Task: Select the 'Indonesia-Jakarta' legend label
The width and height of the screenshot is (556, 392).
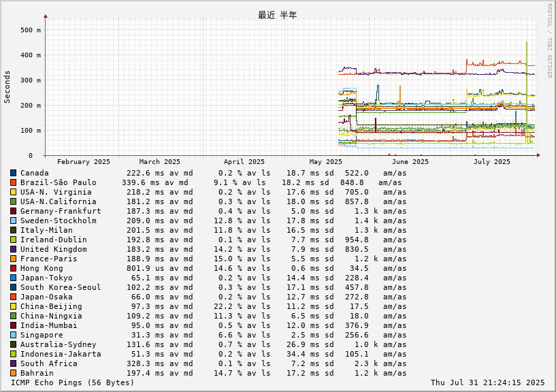Action: 61,354
